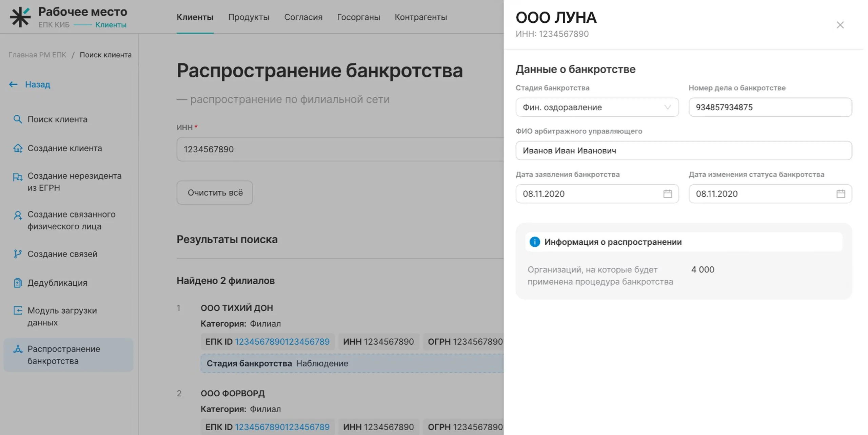Click the document icon beside Дедубликация

tap(18, 283)
